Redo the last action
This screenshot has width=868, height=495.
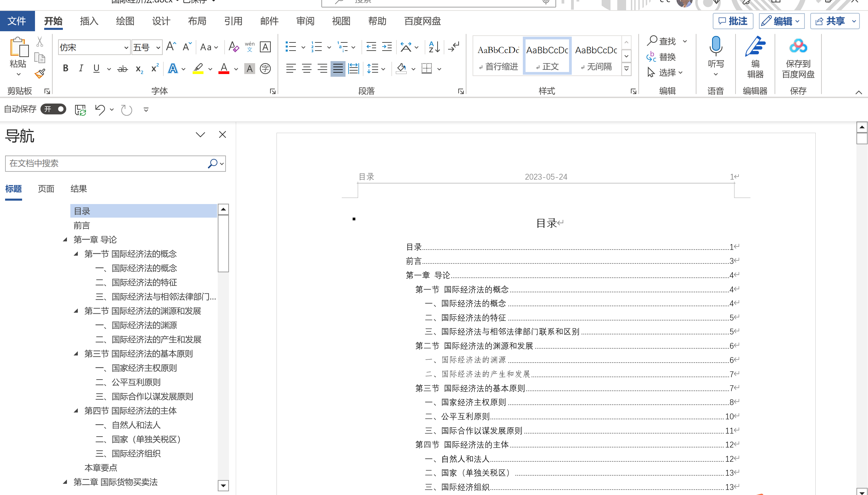pyautogui.click(x=126, y=110)
